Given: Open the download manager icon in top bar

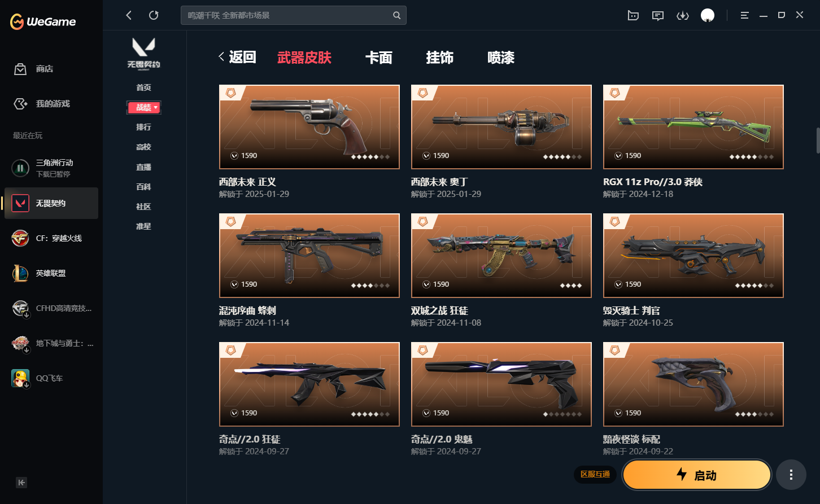Looking at the screenshot, I should pos(683,16).
